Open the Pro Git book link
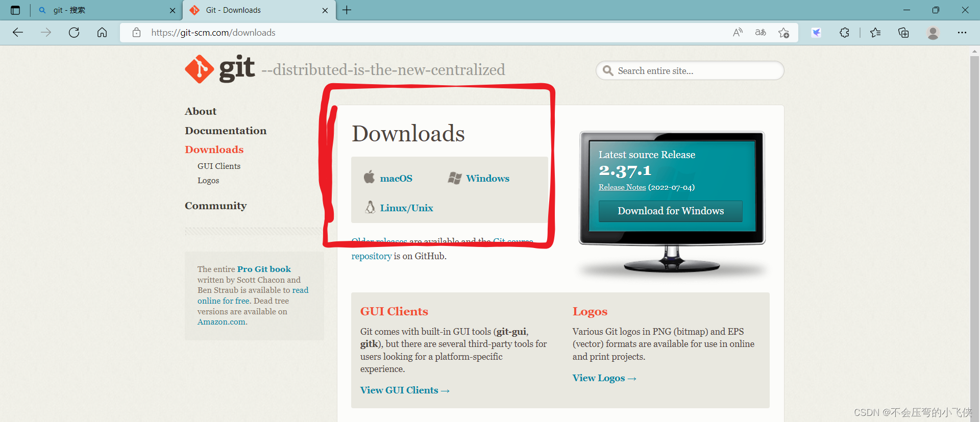Screen dimensions: 980x422 click(264, 269)
